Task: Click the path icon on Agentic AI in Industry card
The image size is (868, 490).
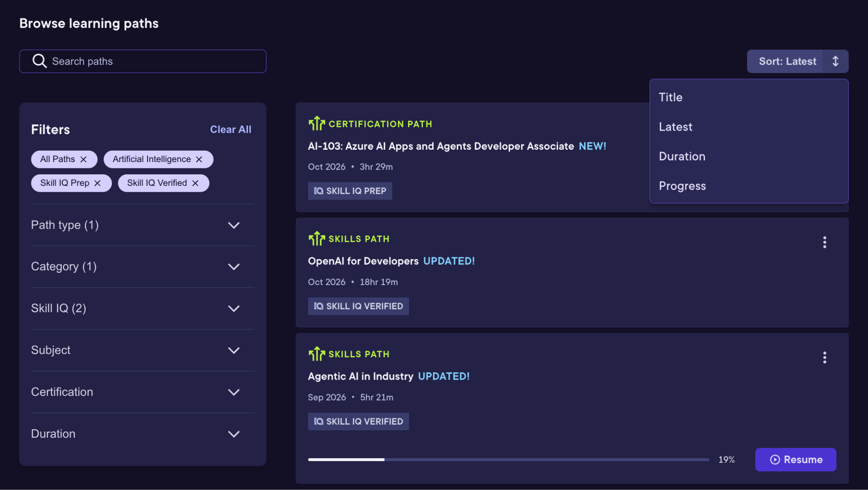Action: (x=317, y=354)
